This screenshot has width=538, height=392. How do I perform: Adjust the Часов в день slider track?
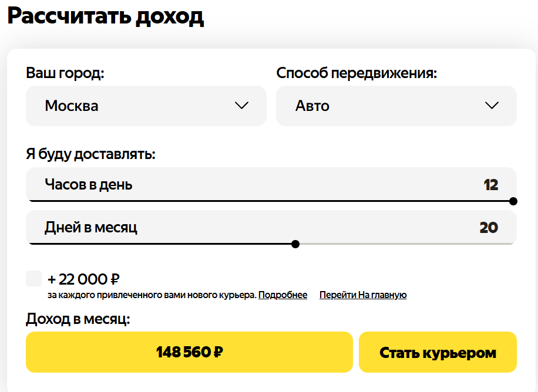tap(270, 201)
